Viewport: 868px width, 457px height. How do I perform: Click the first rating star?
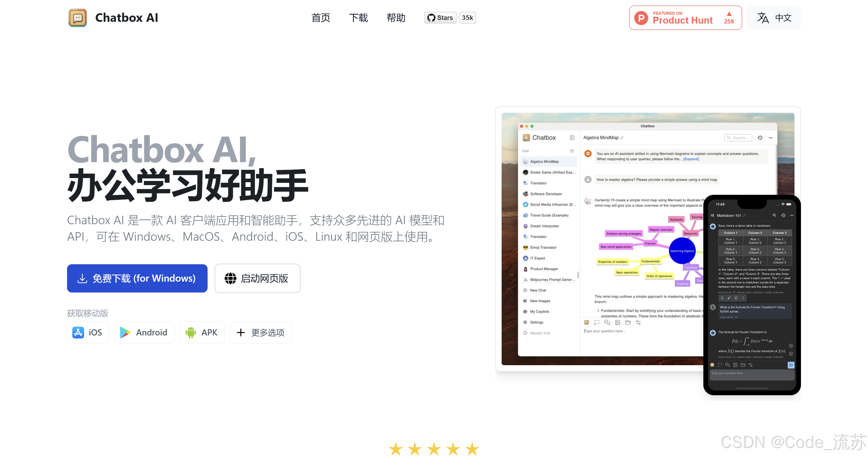395,449
